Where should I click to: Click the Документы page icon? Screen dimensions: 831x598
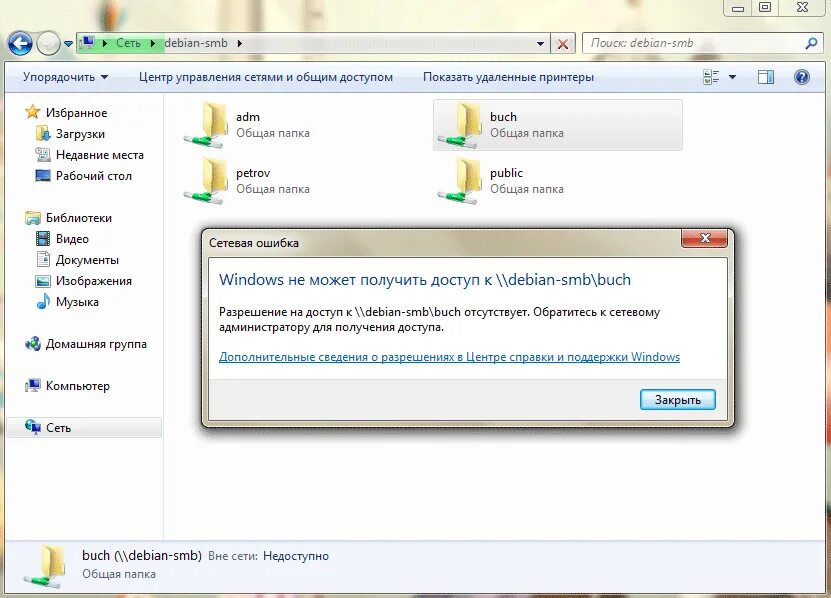tap(43, 259)
